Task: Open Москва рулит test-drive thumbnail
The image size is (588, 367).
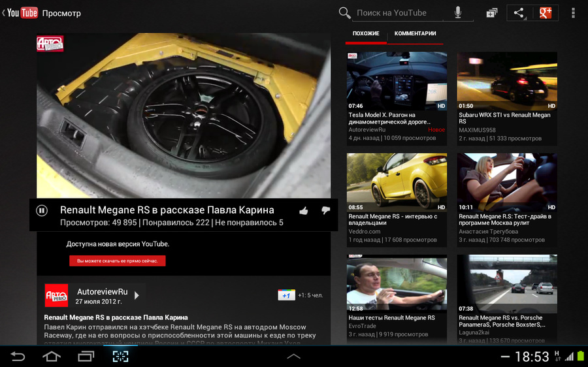Action: [507, 183]
